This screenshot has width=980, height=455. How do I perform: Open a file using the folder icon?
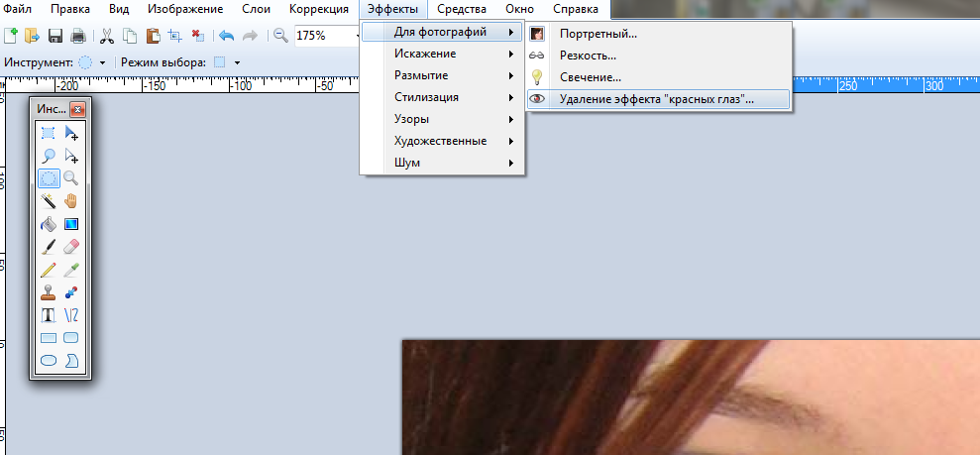click(32, 36)
